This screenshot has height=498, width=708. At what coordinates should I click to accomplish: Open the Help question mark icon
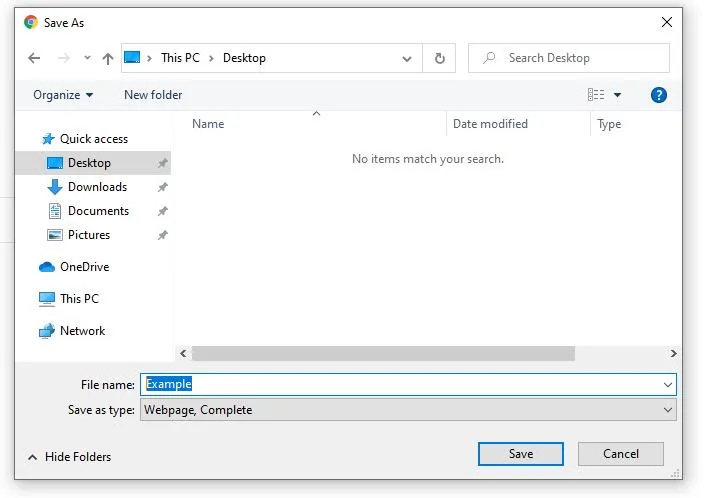click(x=659, y=95)
